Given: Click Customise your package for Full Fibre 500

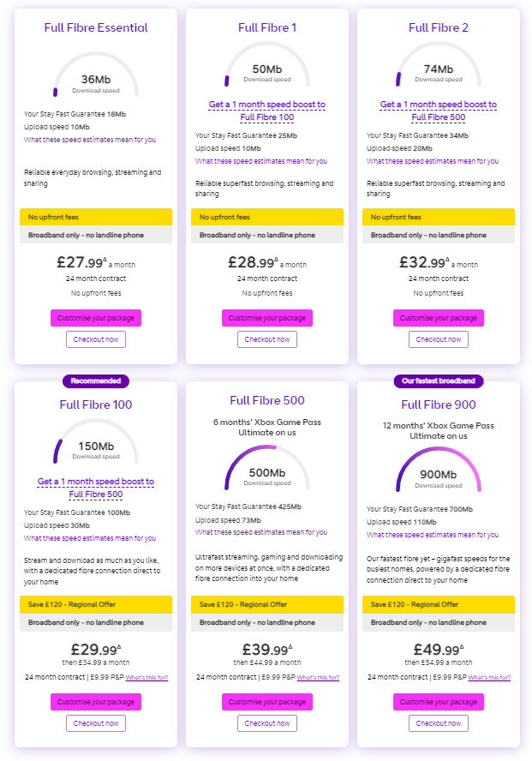Looking at the screenshot, I should click(x=267, y=702).
